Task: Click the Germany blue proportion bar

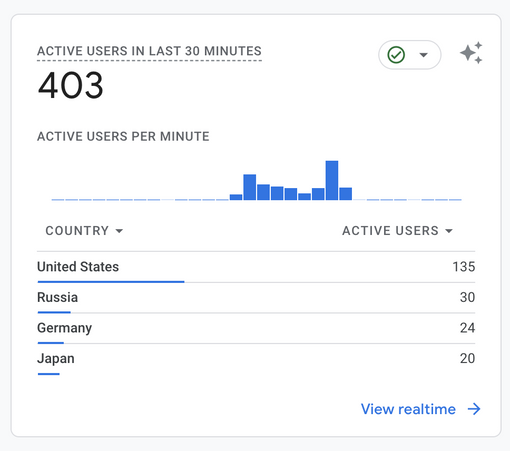Action: click(x=51, y=343)
